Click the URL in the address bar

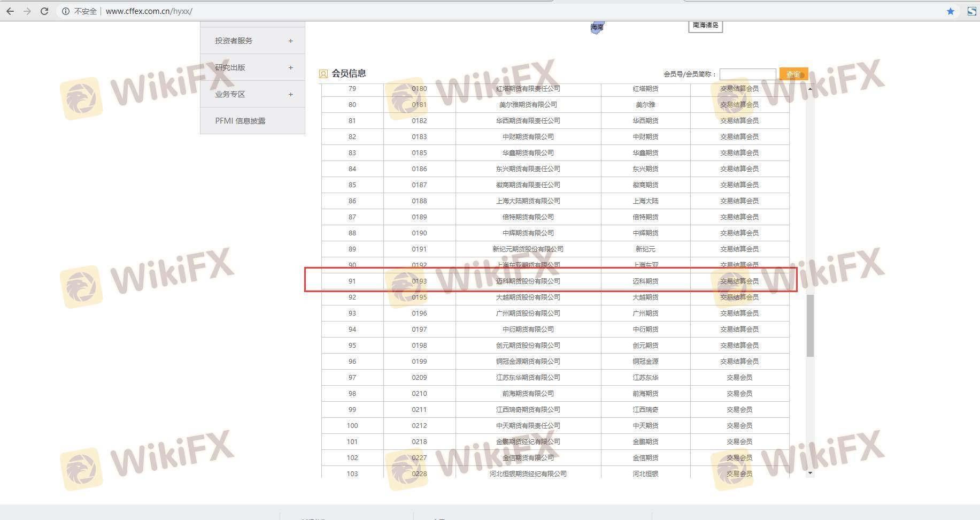pyautogui.click(x=149, y=11)
